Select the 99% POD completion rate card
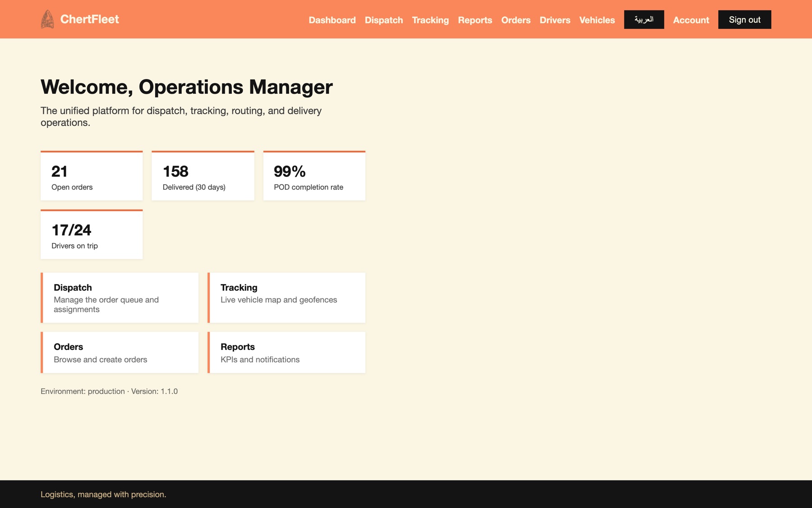This screenshot has width=812, height=508. 314,176
